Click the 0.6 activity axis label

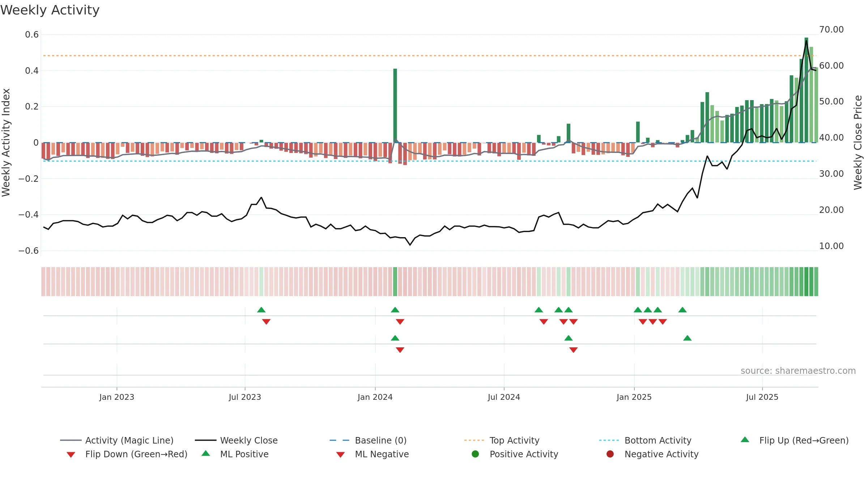coord(32,35)
